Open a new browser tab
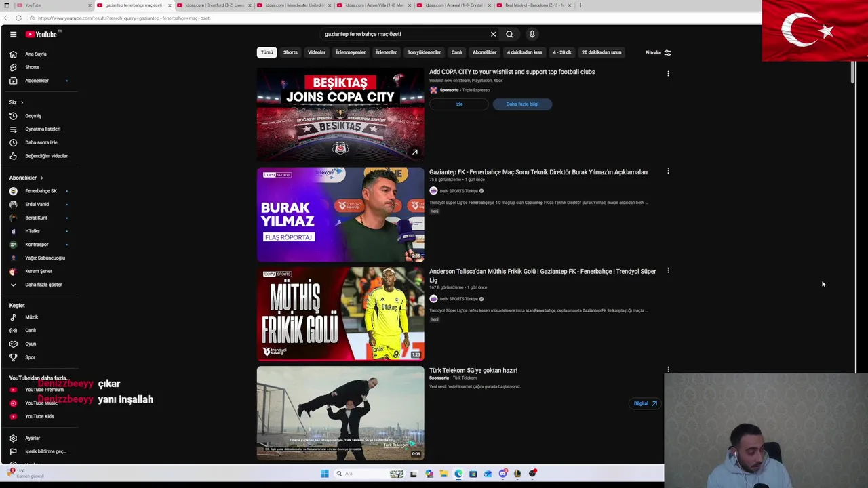868x488 pixels. (x=580, y=5)
